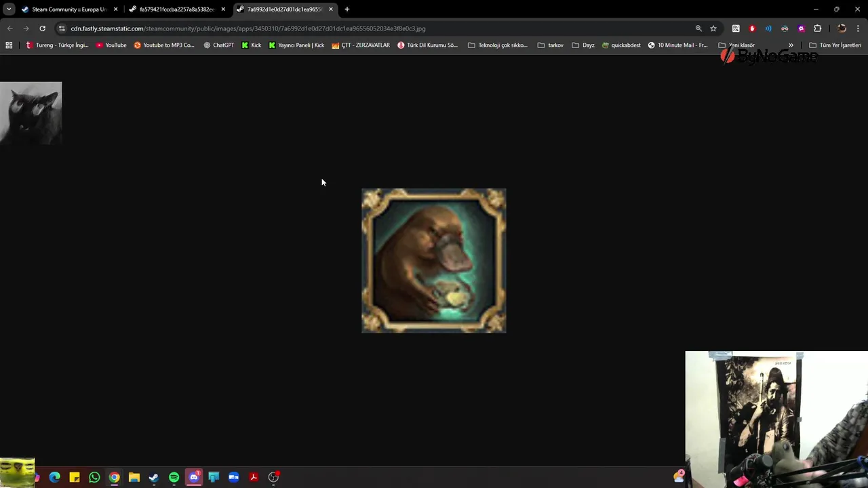Click the black cat overlay image
Image resolution: width=868 pixels, height=488 pixels.
[x=31, y=113]
